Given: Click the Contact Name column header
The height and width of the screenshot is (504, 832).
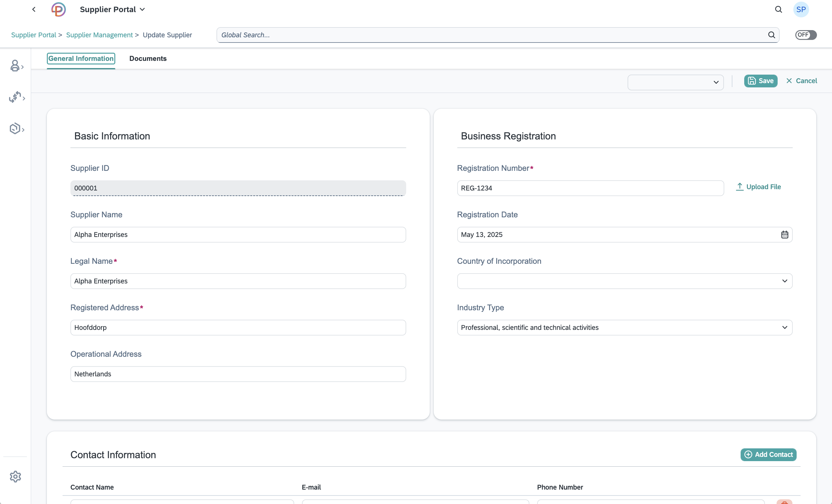Looking at the screenshot, I should (x=92, y=487).
